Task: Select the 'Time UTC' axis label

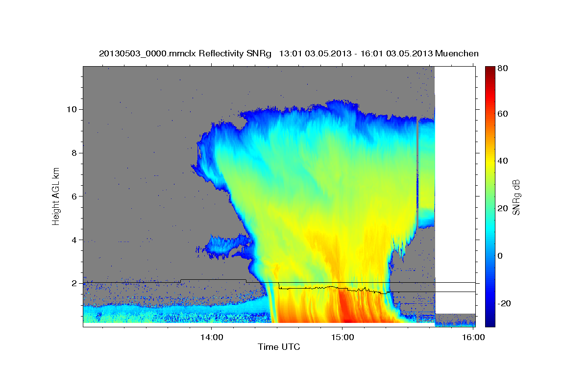Action: 279,347
